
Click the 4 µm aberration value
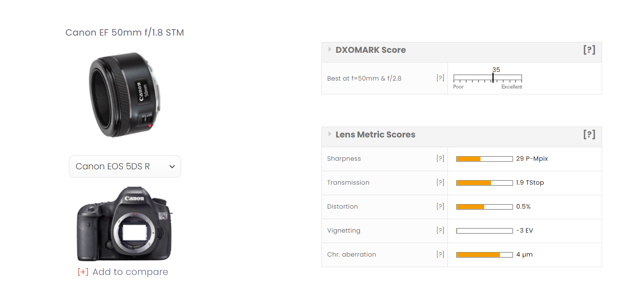524,254
